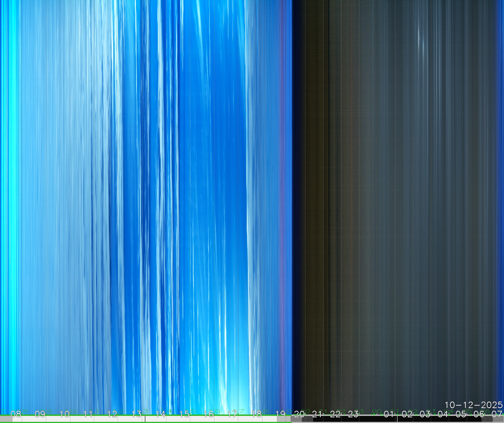504x423 pixels.
Task: Click the black solar noon tick after 13
Action: coord(145,419)
